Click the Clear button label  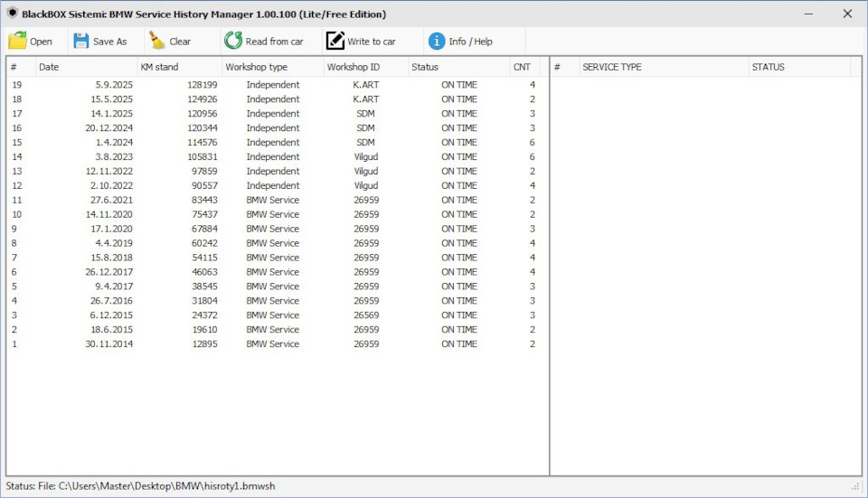point(180,42)
